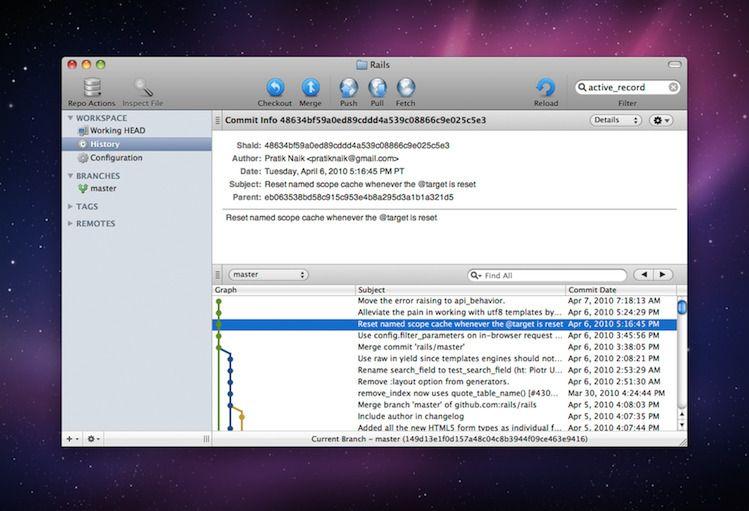Reload the repository with Reload icon
Screen dimensions: 749x511
point(546,88)
